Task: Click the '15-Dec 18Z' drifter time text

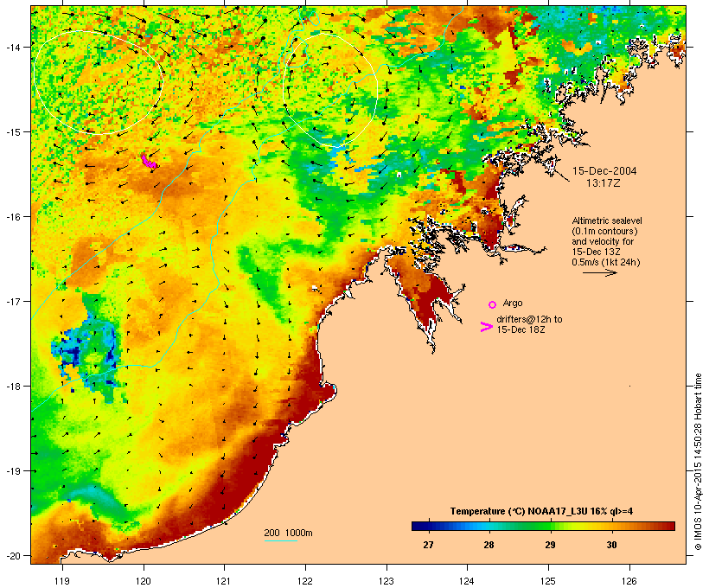Action: click(x=521, y=329)
